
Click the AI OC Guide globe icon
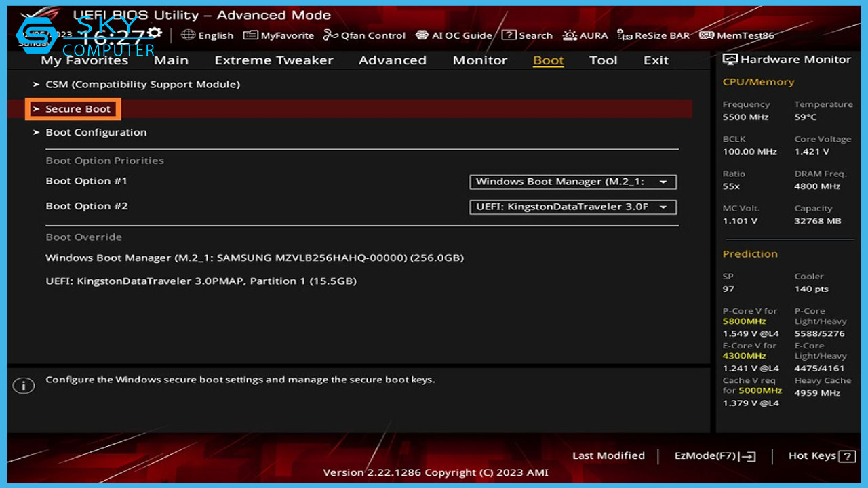422,35
